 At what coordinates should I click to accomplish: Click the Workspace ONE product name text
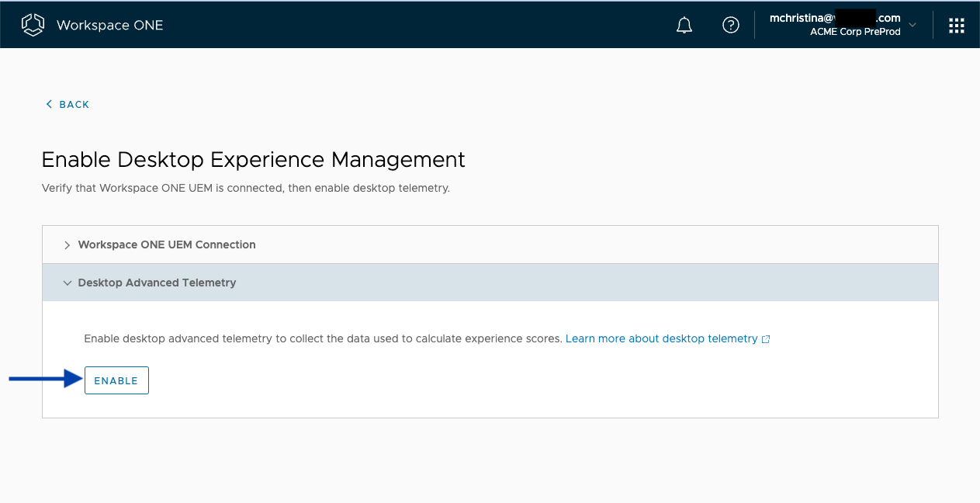109,25
